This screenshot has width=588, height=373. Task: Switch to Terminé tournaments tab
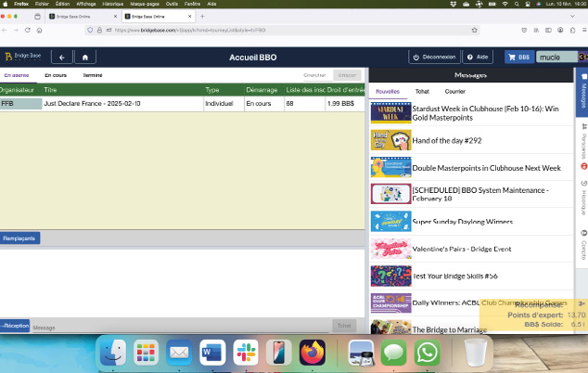pos(93,75)
